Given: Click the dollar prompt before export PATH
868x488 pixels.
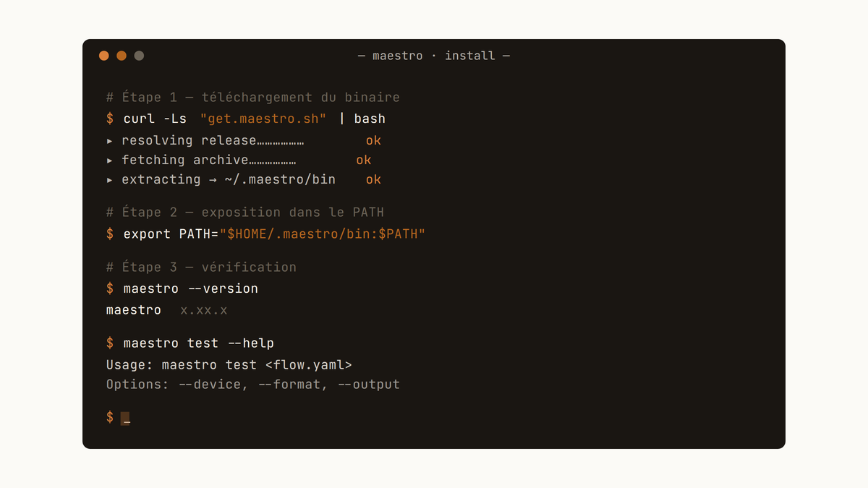Looking at the screenshot, I should (x=110, y=234).
